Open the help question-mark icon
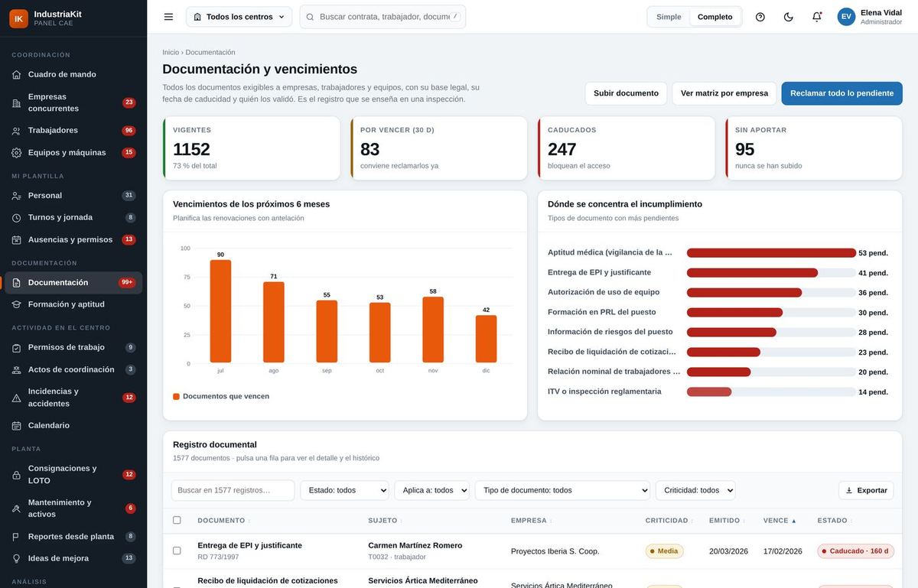 pyautogui.click(x=760, y=17)
